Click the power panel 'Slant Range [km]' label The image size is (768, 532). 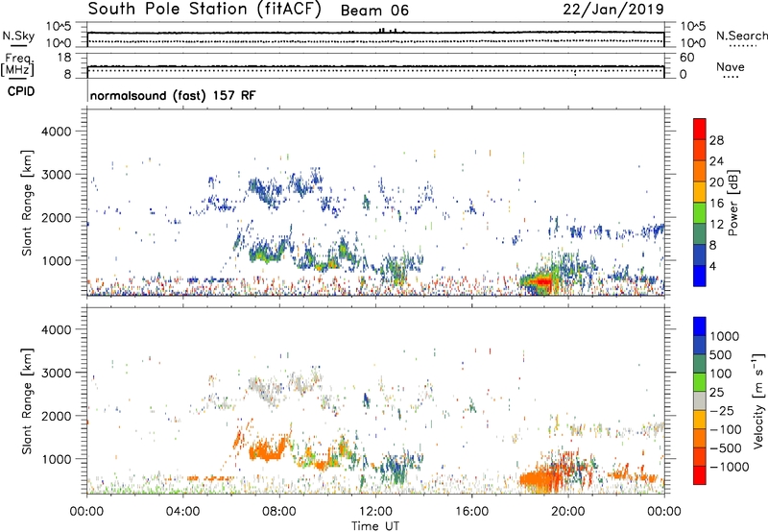[27, 204]
